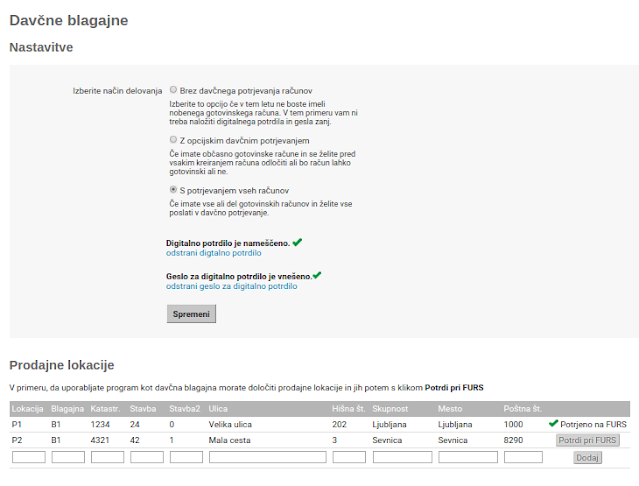Click the empty Lokacija input field
639x486 pixels.
[28, 457]
